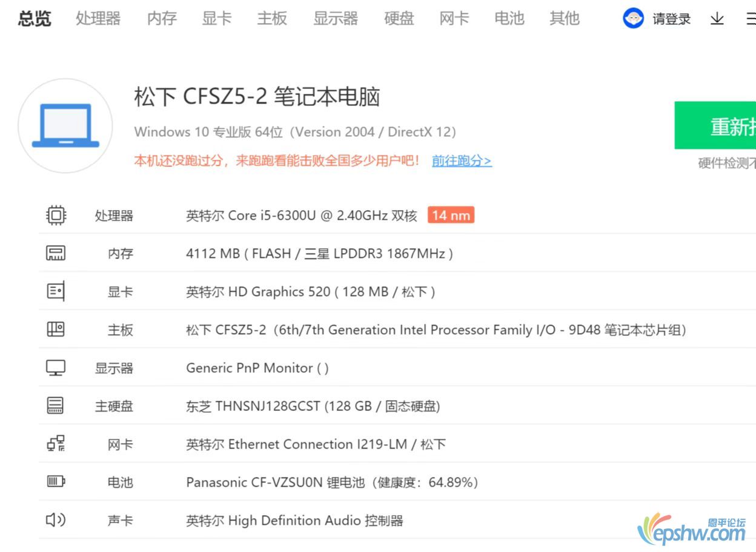Click the 硬件检测 text under the green button

point(727,163)
